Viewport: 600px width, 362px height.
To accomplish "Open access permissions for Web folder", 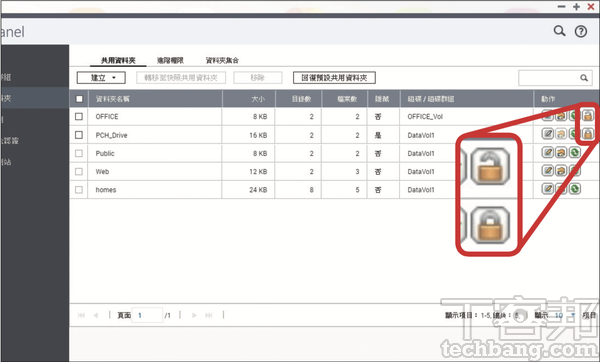I will coord(561,170).
